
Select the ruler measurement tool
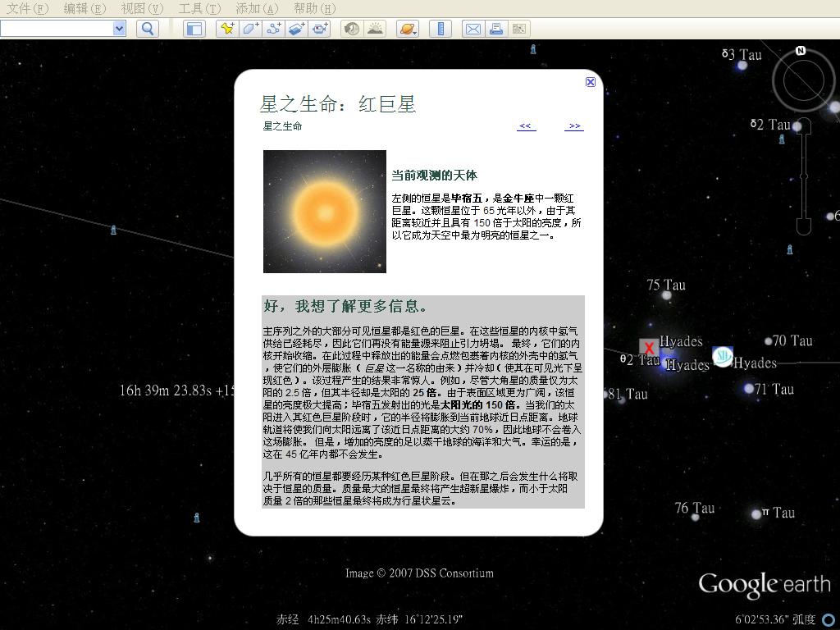tap(441, 29)
